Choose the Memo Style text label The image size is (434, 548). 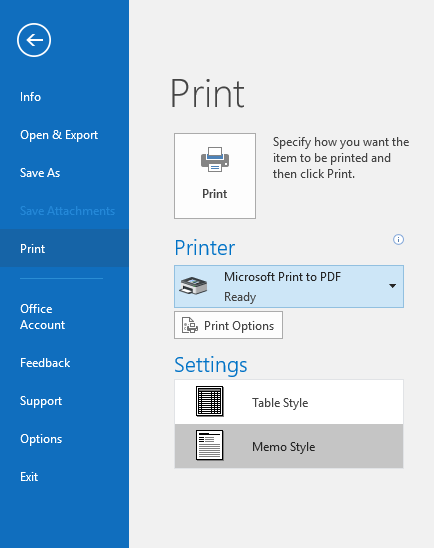(x=283, y=447)
